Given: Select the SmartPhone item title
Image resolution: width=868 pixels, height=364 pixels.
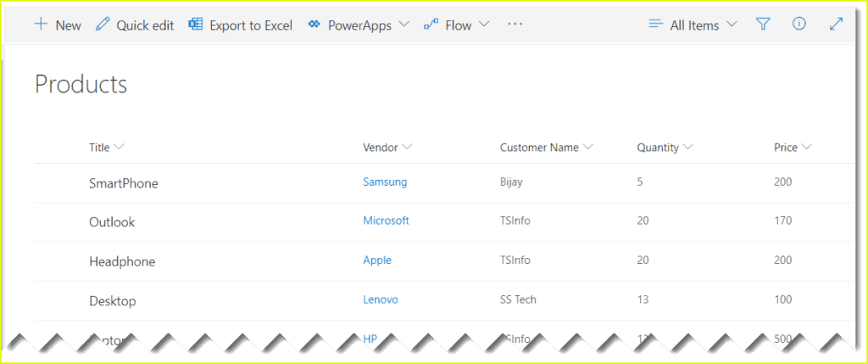Looking at the screenshot, I should pyautogui.click(x=124, y=184).
